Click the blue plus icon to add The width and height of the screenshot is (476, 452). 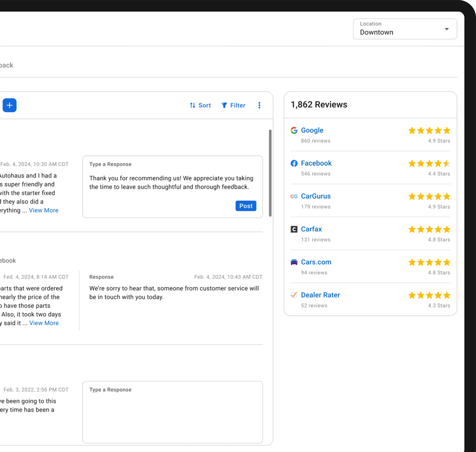click(10, 105)
